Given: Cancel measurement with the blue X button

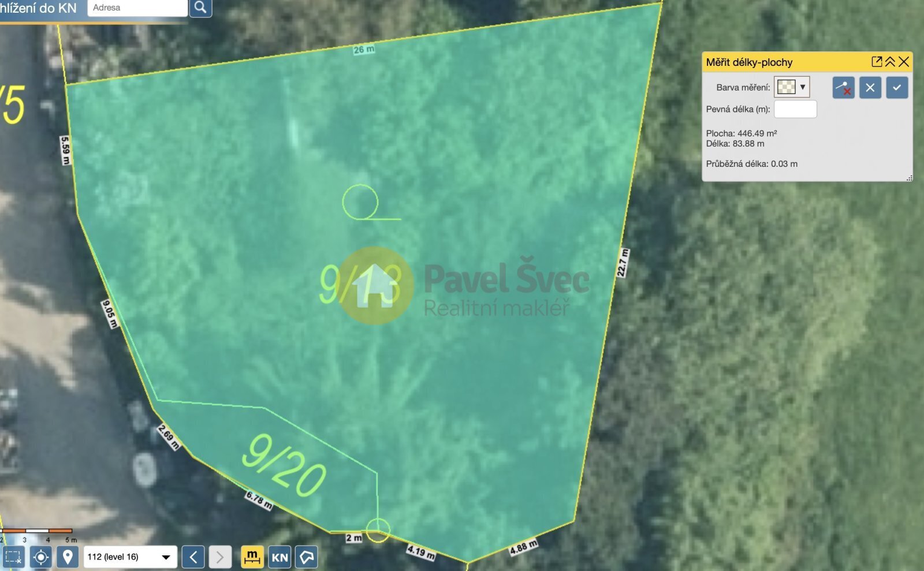Looking at the screenshot, I should point(870,88).
